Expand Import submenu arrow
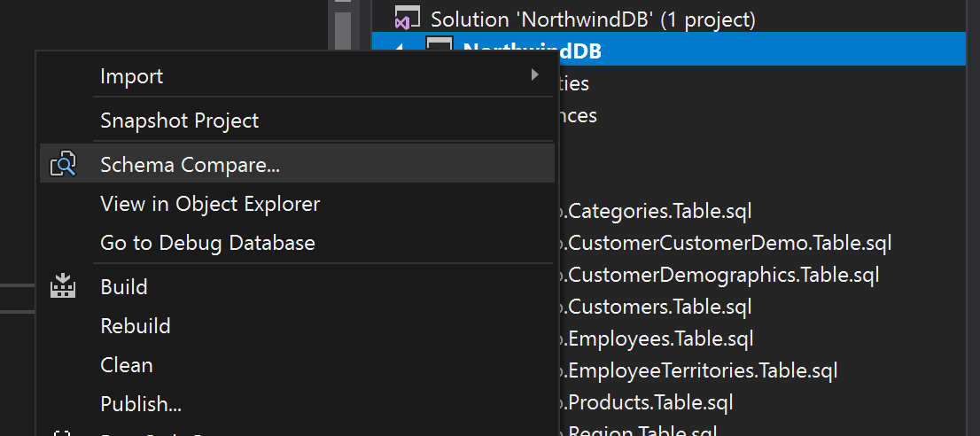The height and width of the screenshot is (436, 980). [534, 75]
